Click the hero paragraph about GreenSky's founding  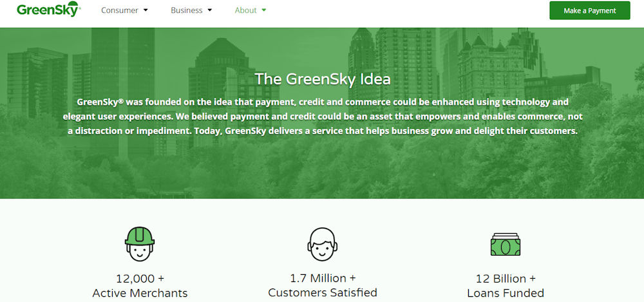pos(323,117)
